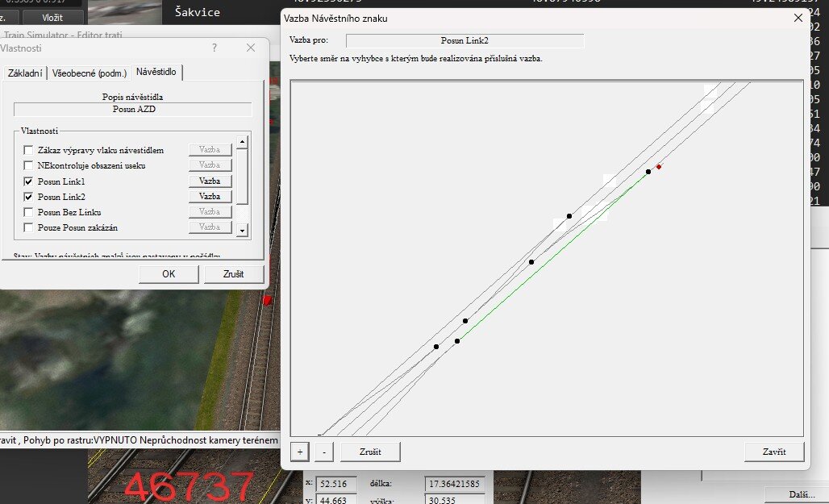Click the Vazba pro field Posun Link2
This screenshot has height=504, width=829.
(x=464, y=40)
